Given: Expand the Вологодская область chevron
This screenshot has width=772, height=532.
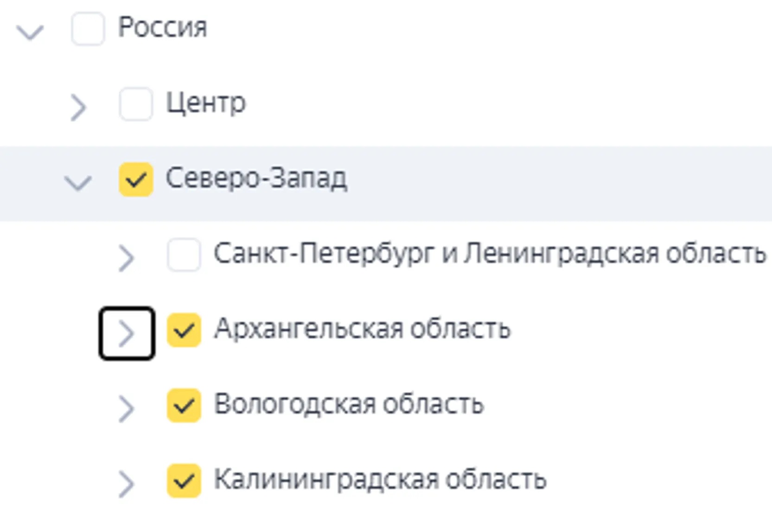Looking at the screenshot, I should click(x=126, y=409).
